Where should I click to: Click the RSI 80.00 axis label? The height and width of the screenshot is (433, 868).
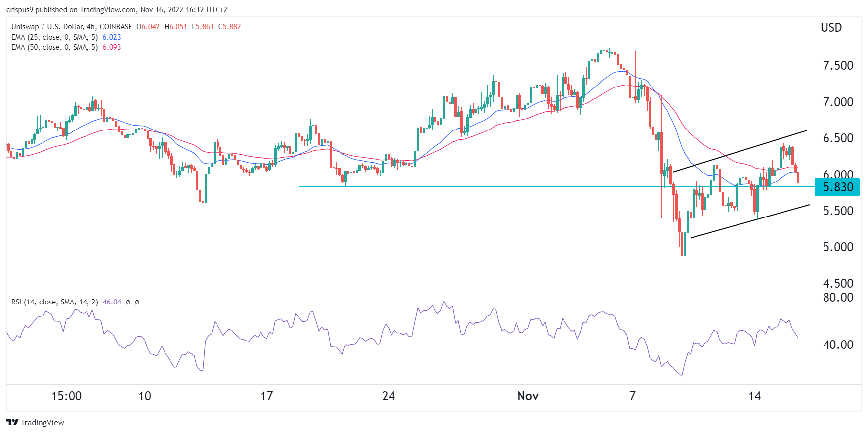838,298
